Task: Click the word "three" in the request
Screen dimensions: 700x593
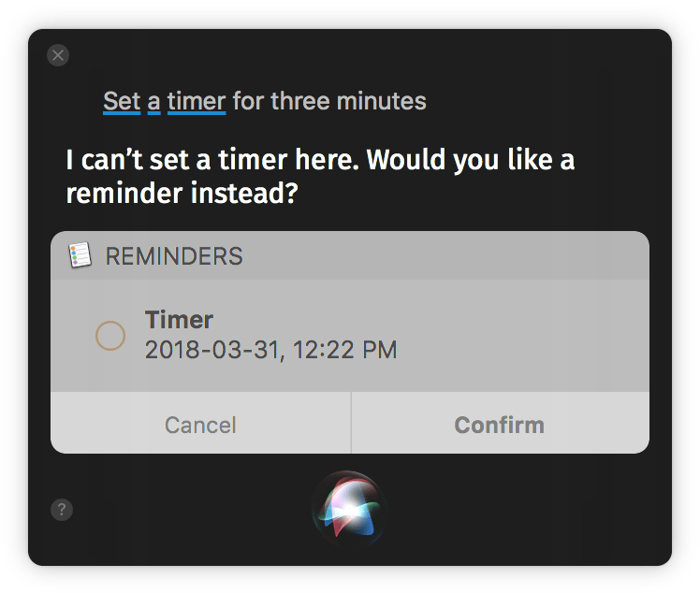Action: (x=298, y=101)
